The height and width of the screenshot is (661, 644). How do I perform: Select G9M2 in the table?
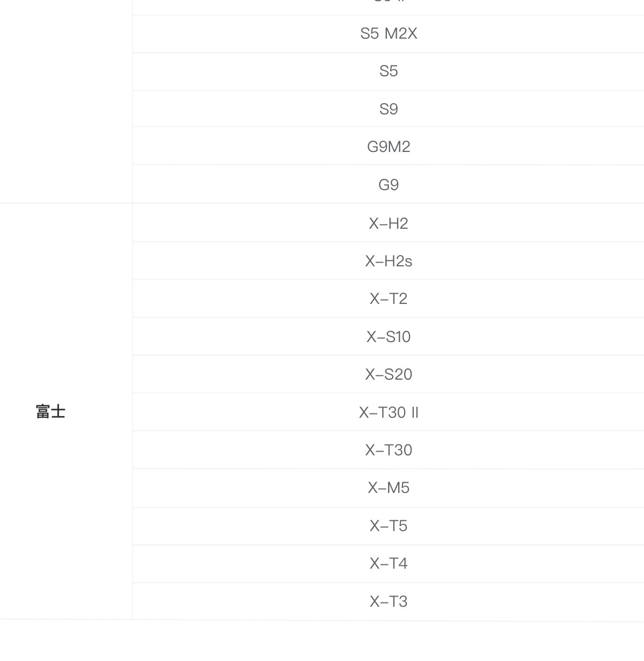389,147
